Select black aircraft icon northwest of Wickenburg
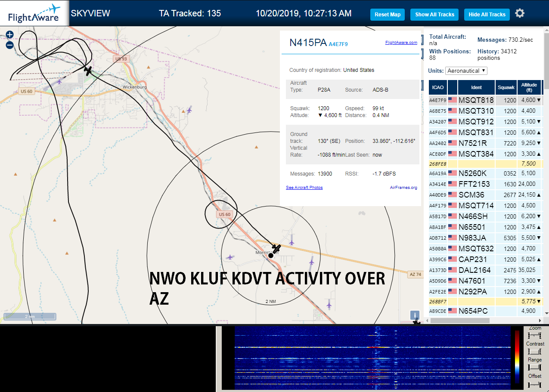Image resolution: width=549 pixels, height=392 pixels. point(89,71)
